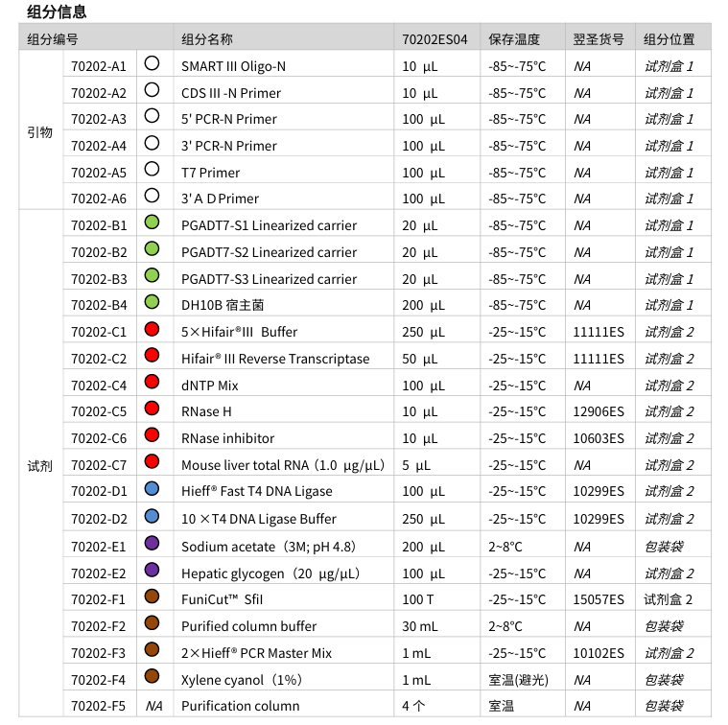Click the red dot for 70202-C7
This screenshot has height=725, width=728.
pyautogui.click(x=152, y=462)
